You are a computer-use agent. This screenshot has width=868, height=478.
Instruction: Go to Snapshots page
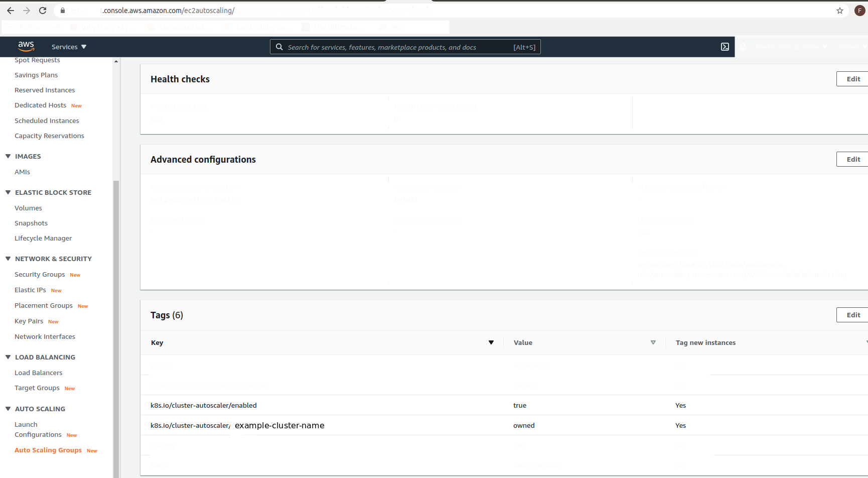coord(31,223)
